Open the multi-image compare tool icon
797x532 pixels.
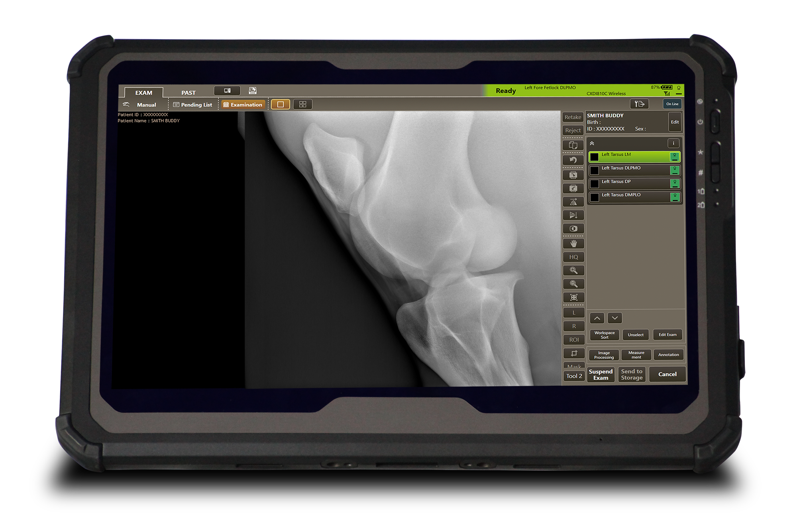point(573,145)
